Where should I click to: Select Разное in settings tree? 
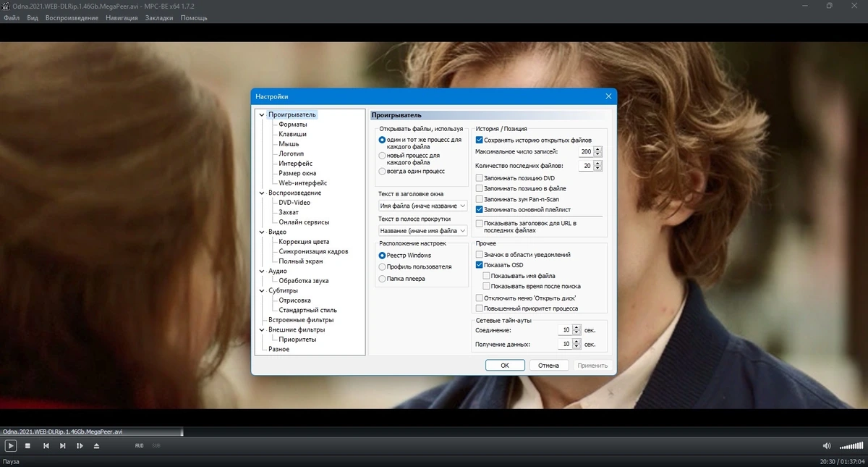[x=278, y=349]
